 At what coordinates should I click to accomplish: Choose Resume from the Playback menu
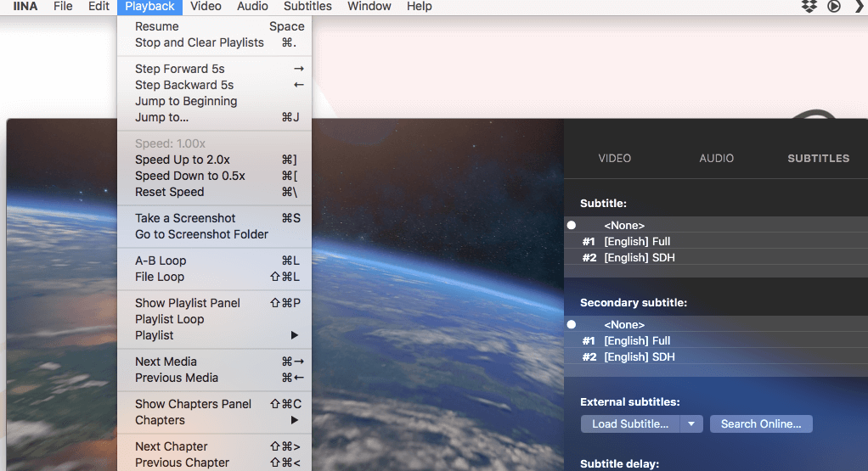coord(214,26)
